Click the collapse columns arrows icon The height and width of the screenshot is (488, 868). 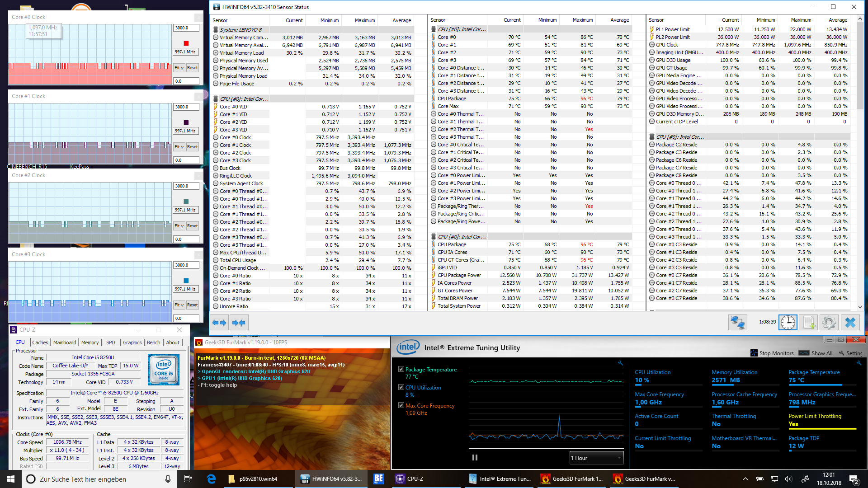point(238,323)
